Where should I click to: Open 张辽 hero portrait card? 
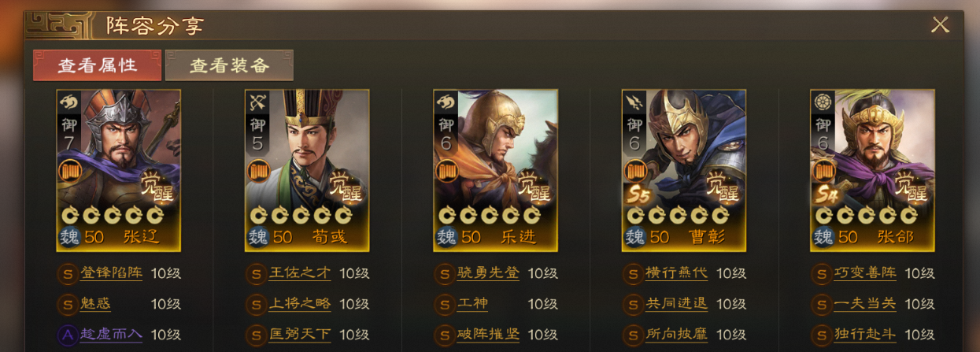[x=119, y=170]
